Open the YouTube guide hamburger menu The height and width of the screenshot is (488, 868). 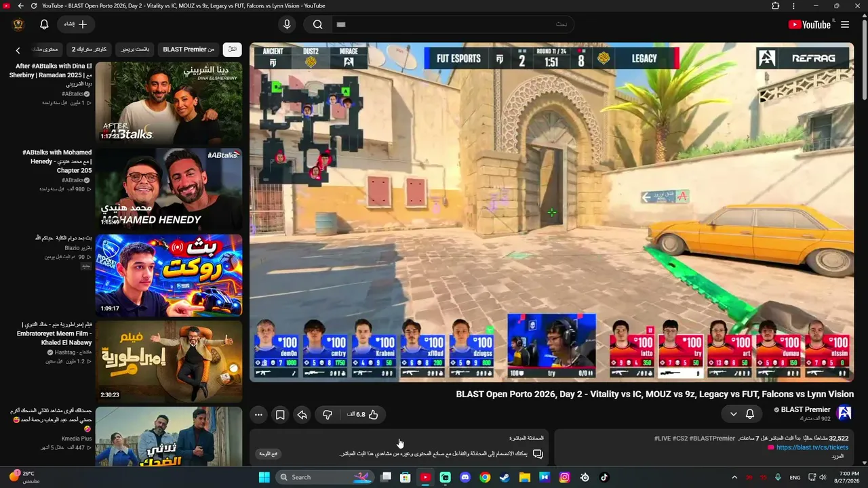click(x=845, y=24)
